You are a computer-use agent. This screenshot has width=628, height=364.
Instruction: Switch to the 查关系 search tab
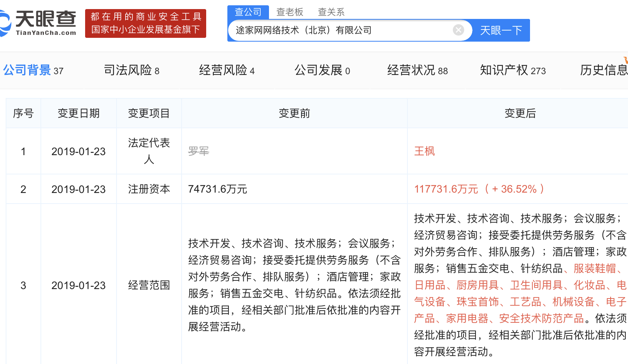(x=331, y=12)
